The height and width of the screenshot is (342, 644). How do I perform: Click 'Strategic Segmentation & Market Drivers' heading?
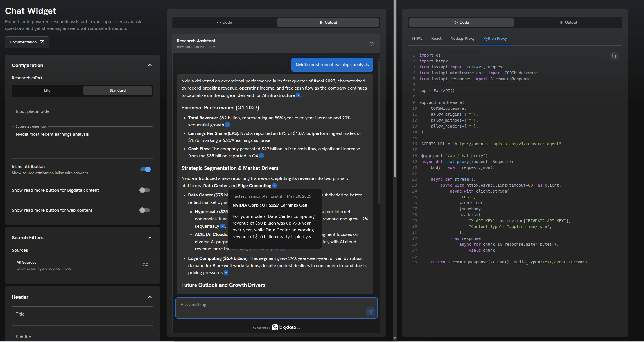point(230,168)
